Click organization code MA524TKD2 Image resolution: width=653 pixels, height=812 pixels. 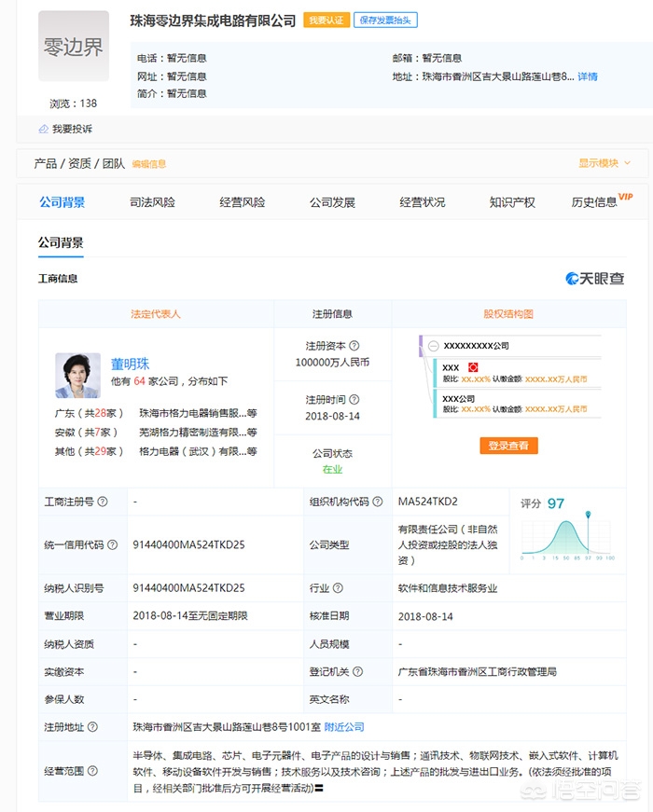click(x=428, y=502)
